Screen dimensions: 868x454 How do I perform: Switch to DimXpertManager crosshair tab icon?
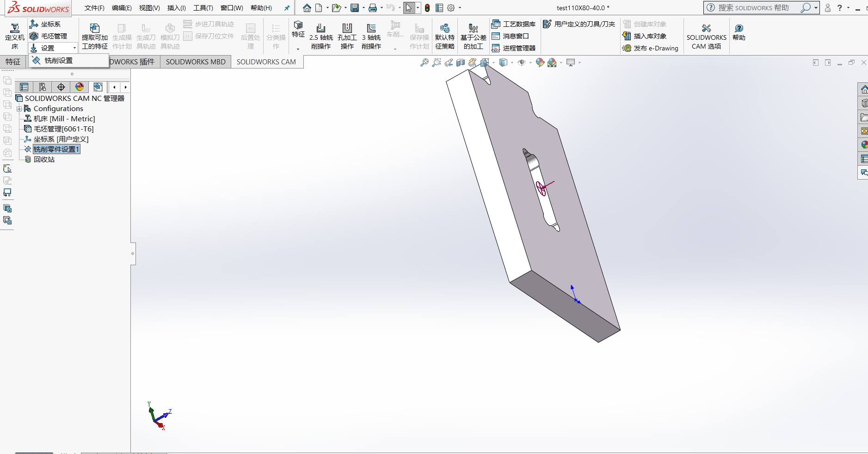click(61, 87)
